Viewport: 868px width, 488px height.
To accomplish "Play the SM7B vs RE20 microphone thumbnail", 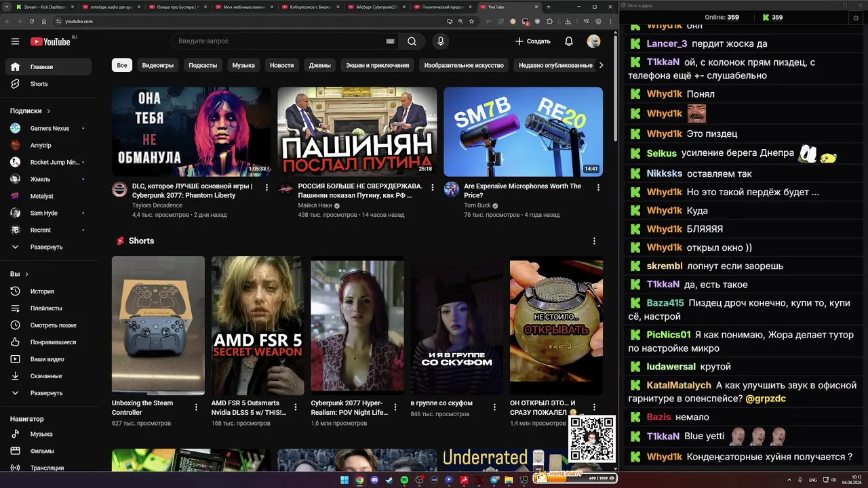I will [x=523, y=131].
